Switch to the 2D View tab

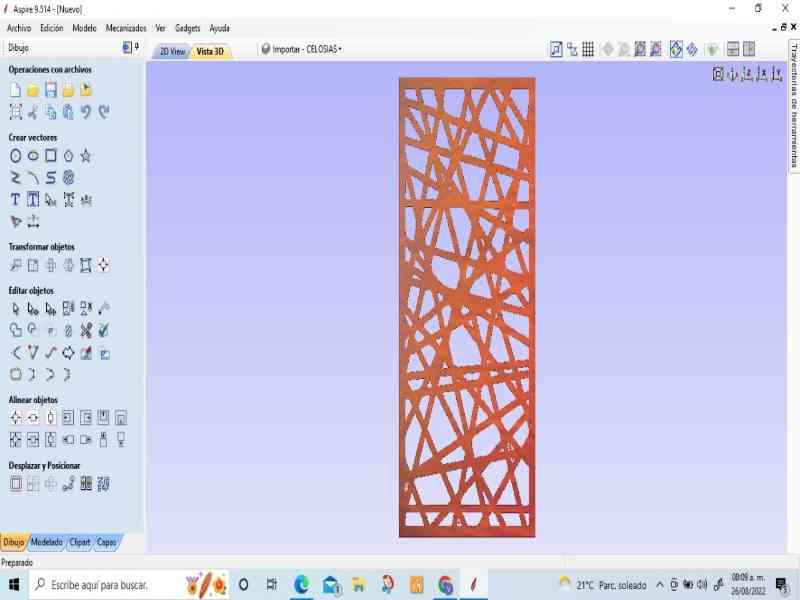[172, 51]
